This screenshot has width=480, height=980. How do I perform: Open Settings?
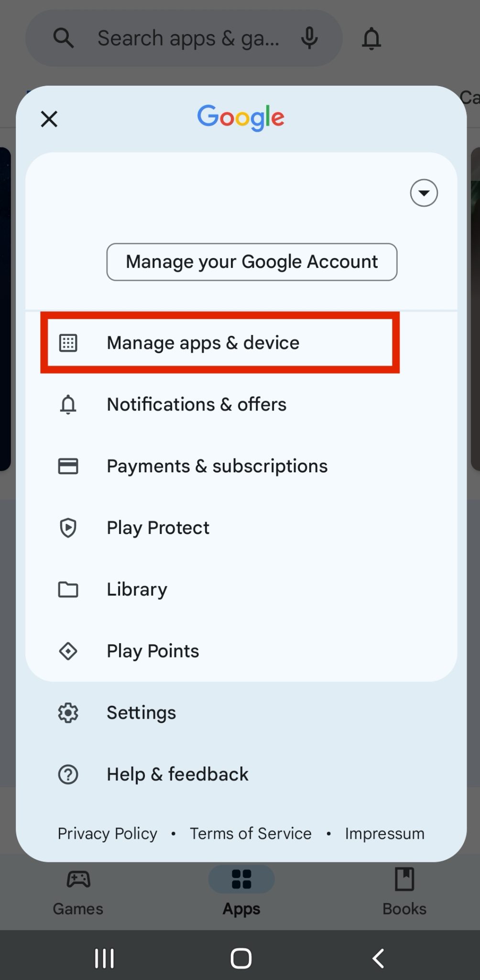pos(241,713)
